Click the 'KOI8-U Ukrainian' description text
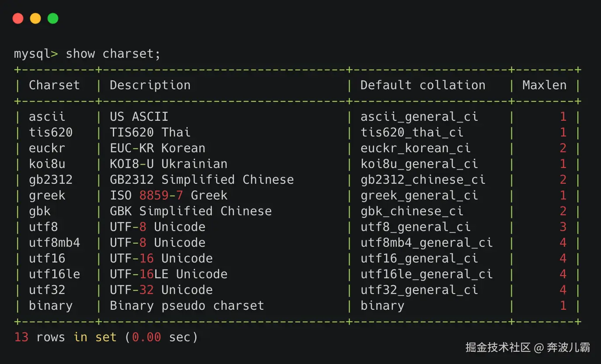Screen dimensions: 601x364 point(168,164)
